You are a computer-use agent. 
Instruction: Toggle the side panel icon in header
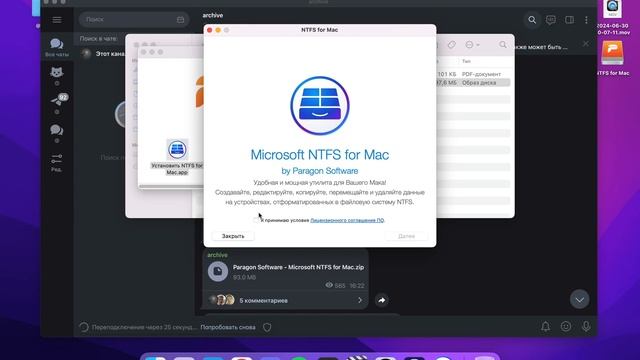coord(569,20)
